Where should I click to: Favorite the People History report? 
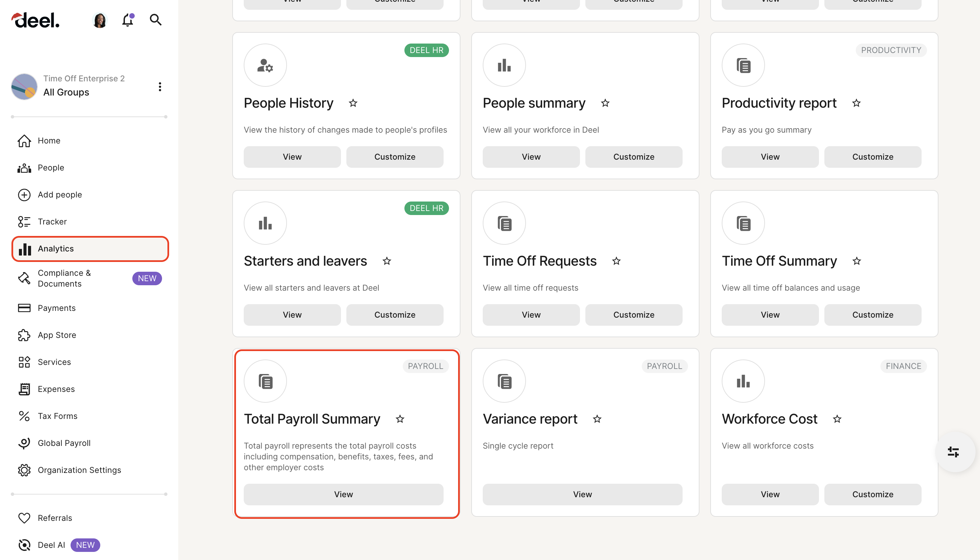pos(353,103)
